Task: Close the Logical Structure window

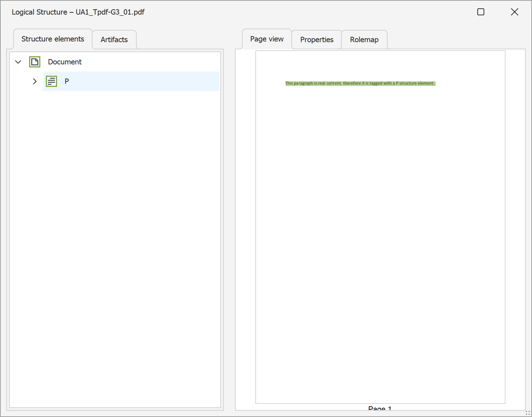Action: pyautogui.click(x=514, y=12)
